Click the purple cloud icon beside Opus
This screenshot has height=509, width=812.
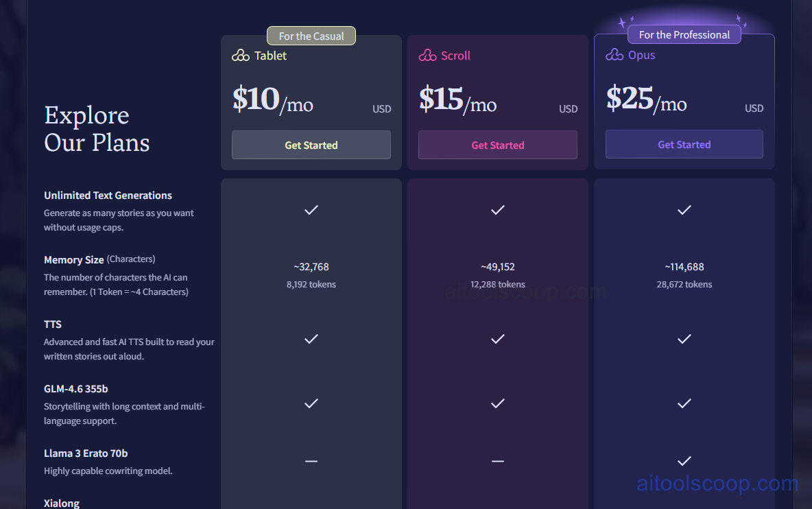(613, 56)
